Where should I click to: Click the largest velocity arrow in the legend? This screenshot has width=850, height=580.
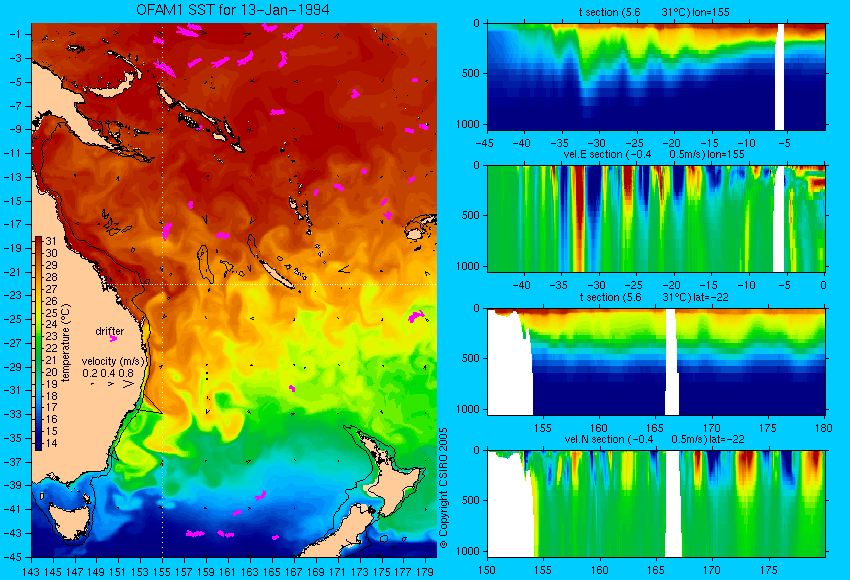[x=128, y=384]
